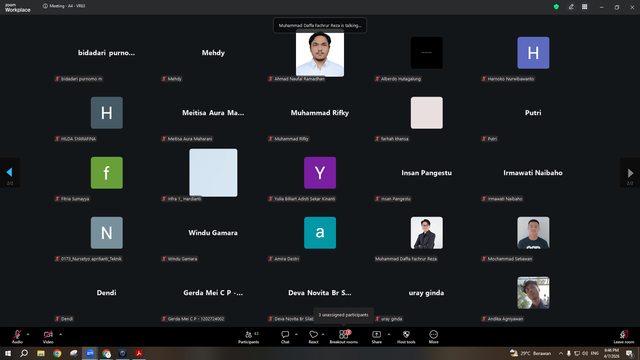The height and width of the screenshot is (360, 640).
Task: Select the 'Putri' participant name
Action: 533,113
